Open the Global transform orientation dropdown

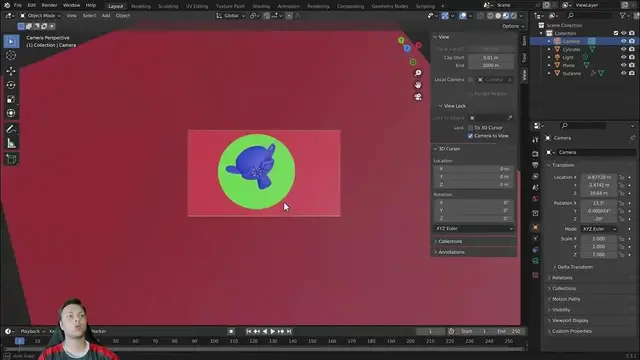(231, 16)
